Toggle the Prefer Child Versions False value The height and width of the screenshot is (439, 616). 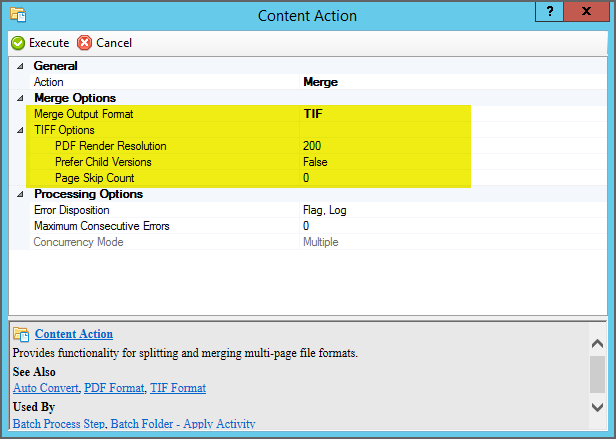pos(316,162)
